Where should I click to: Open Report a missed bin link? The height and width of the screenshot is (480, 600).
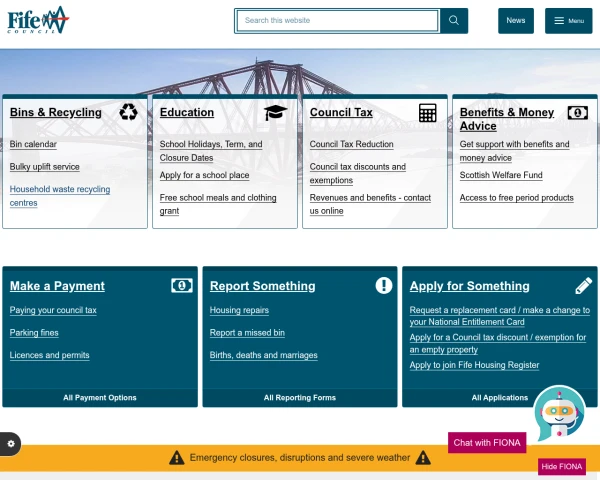pyautogui.click(x=247, y=333)
